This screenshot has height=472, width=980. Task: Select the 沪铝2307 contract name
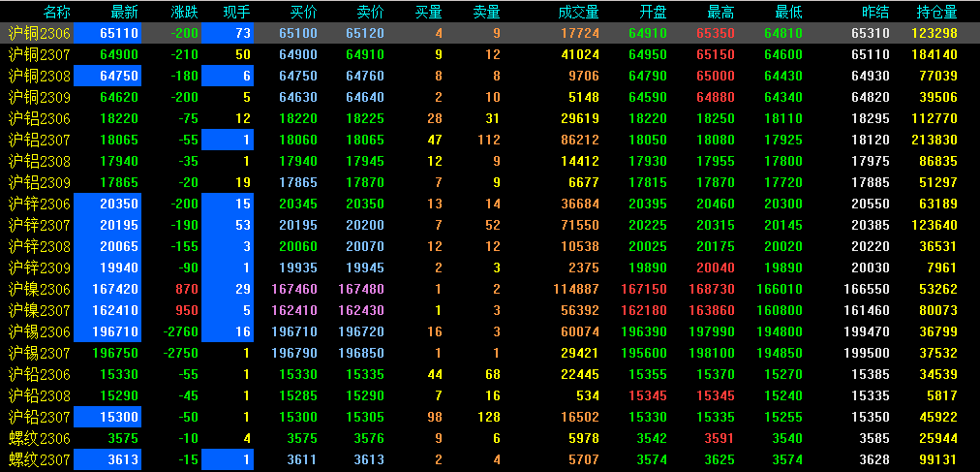coord(40,140)
